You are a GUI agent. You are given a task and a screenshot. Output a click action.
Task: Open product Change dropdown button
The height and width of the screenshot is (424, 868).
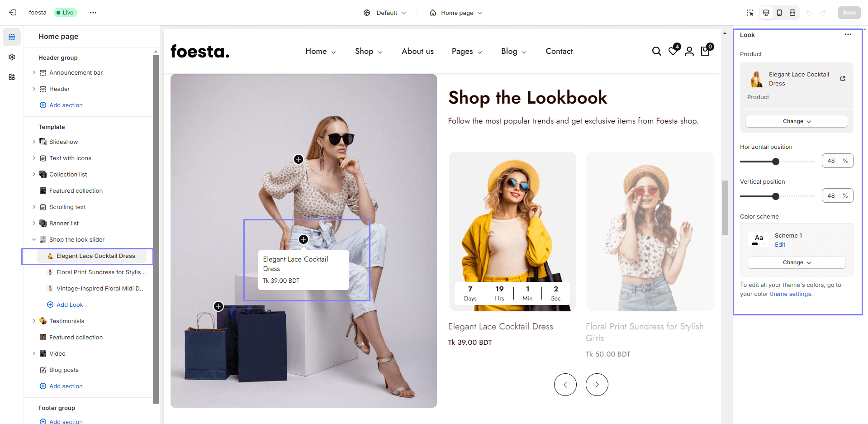[x=797, y=121]
